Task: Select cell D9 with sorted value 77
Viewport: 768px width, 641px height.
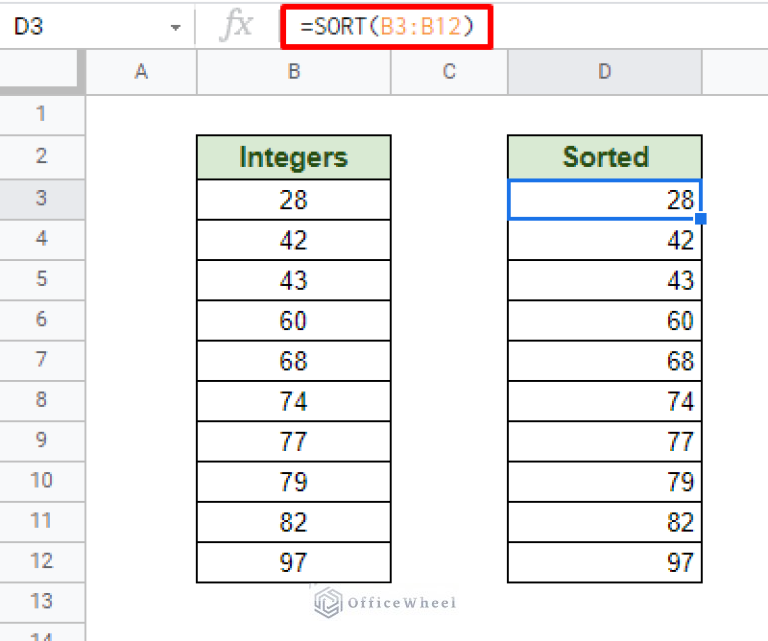Action: tap(605, 441)
